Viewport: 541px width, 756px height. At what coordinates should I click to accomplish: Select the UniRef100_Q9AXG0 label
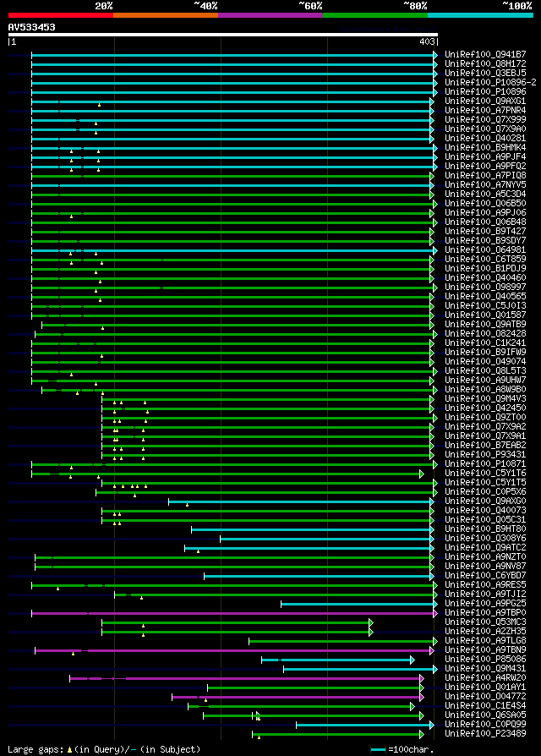tap(485, 501)
